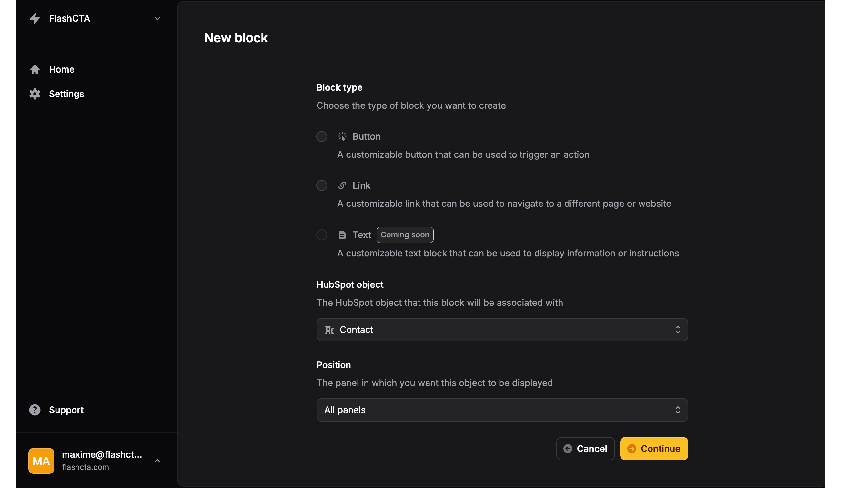
Task: Expand the FlashCTA workspace switcher chevron
Action: point(157,18)
